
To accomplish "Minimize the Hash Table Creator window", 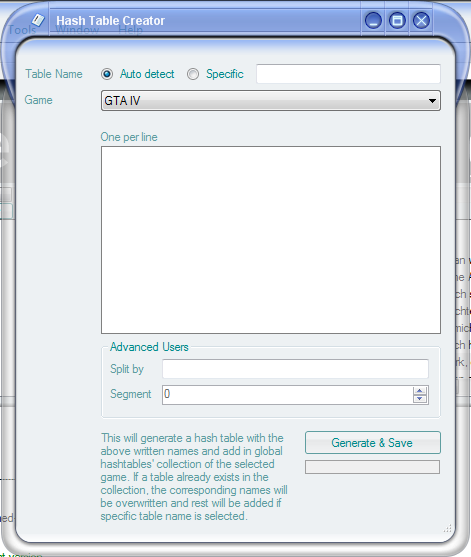I will click(x=373, y=21).
